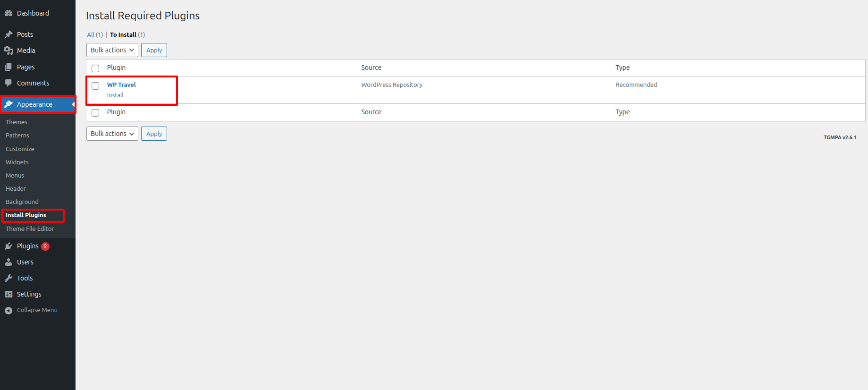Open the Themes submenu item

tap(17, 122)
